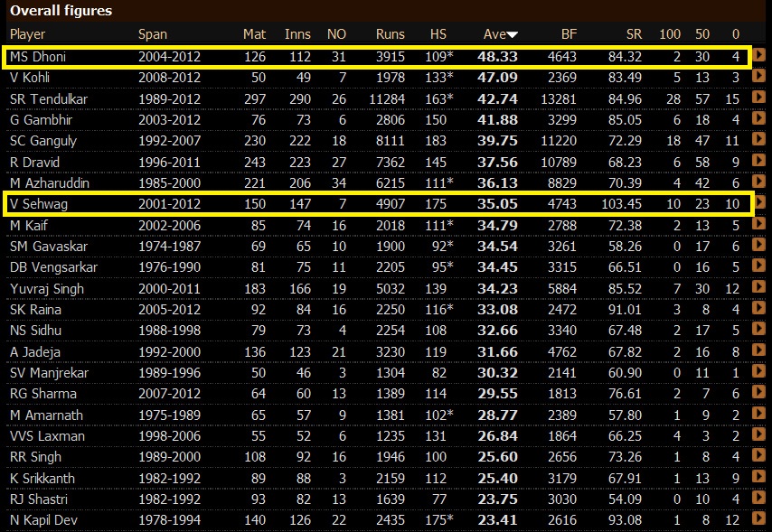Open details arrow for M Kaif row
This screenshot has width=772, height=532.
758,224
